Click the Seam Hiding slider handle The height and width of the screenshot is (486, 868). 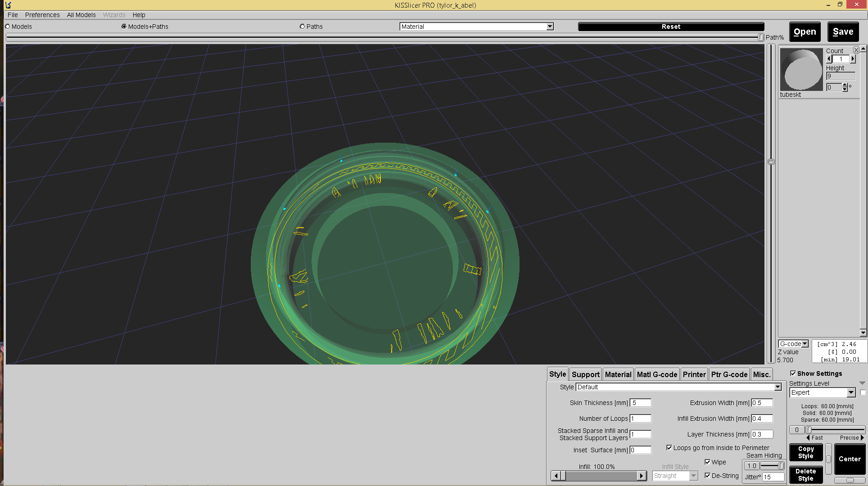pyautogui.click(x=781, y=466)
